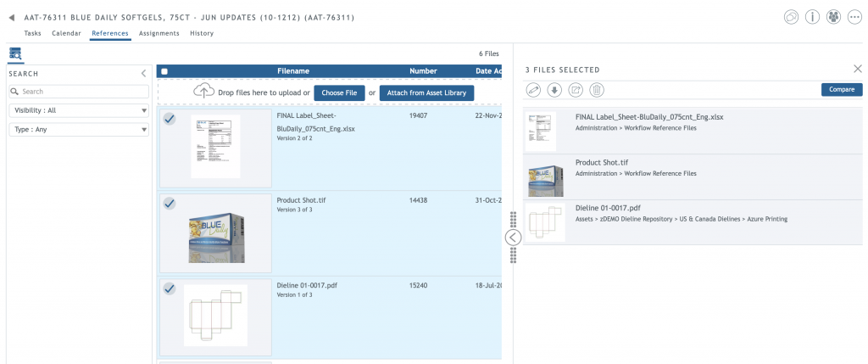This screenshot has width=868, height=364.
Task: Open the team members icon
Action: coord(833,17)
